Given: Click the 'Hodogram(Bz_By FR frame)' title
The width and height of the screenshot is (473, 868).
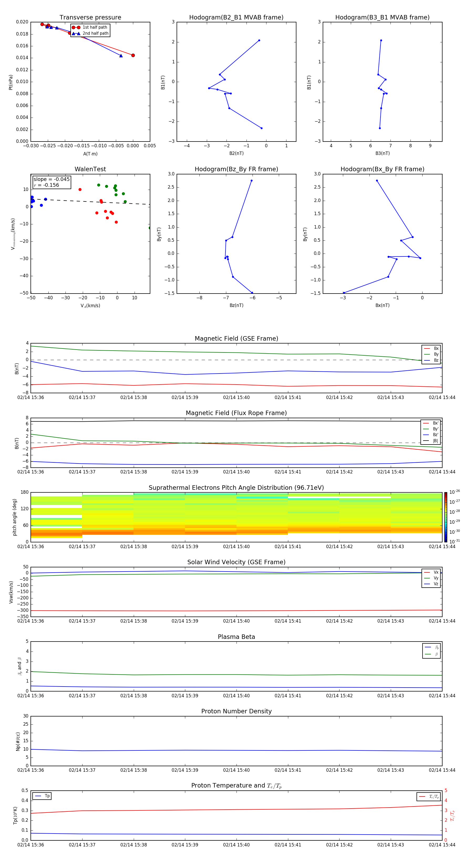Looking at the screenshot, I should click(x=236, y=169).
